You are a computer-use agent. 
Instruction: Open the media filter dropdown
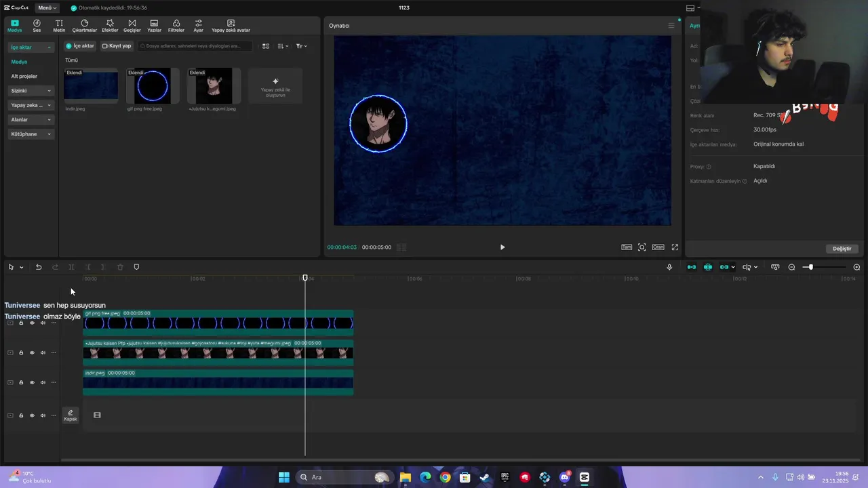[x=301, y=46]
